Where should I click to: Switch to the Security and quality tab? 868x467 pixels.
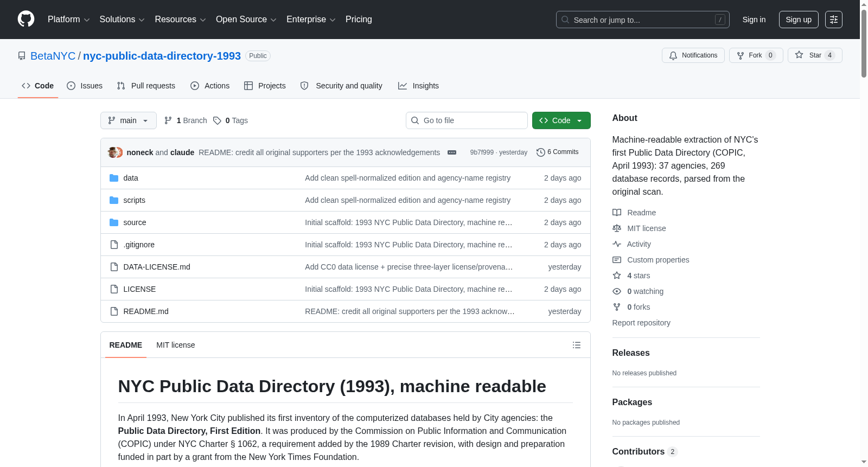(x=341, y=86)
